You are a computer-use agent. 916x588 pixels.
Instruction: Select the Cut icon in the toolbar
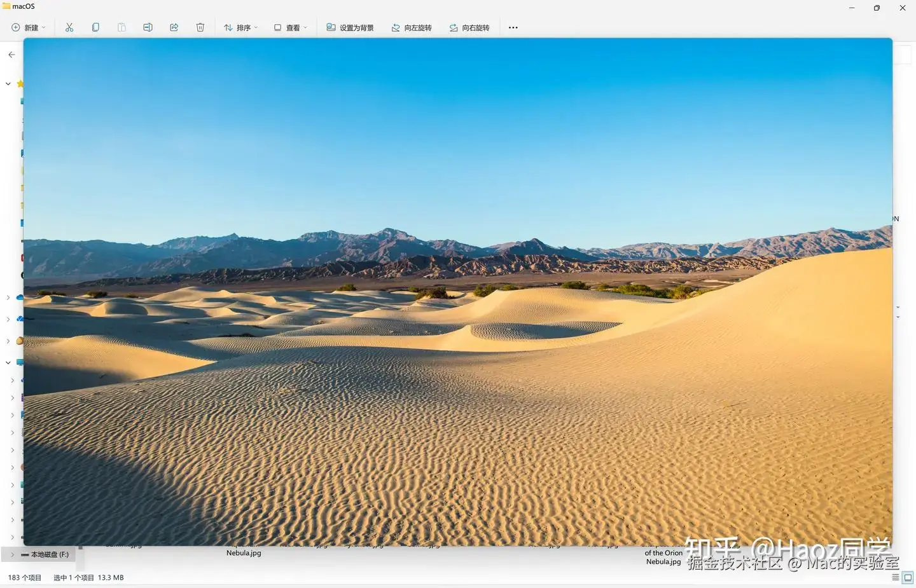click(69, 27)
